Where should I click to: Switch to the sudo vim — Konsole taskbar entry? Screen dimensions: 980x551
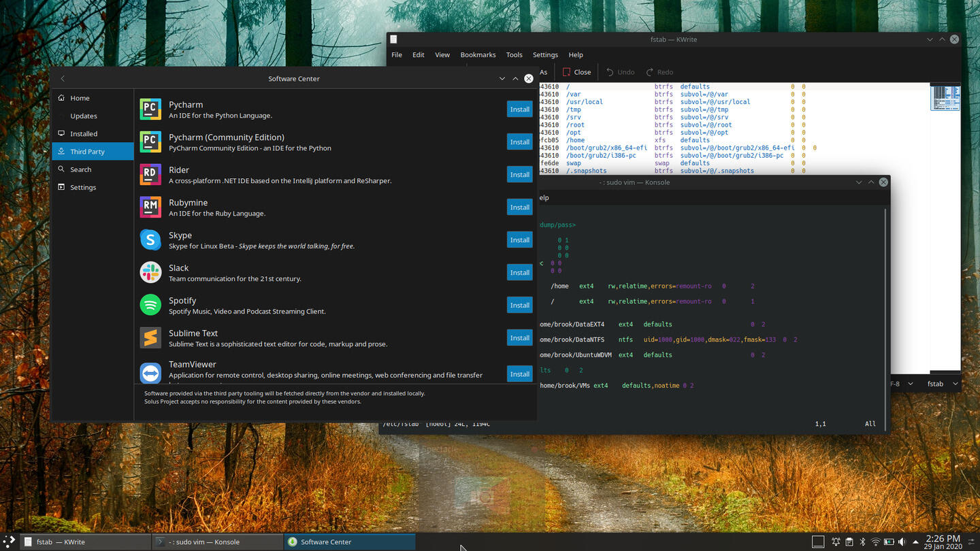[217, 541]
